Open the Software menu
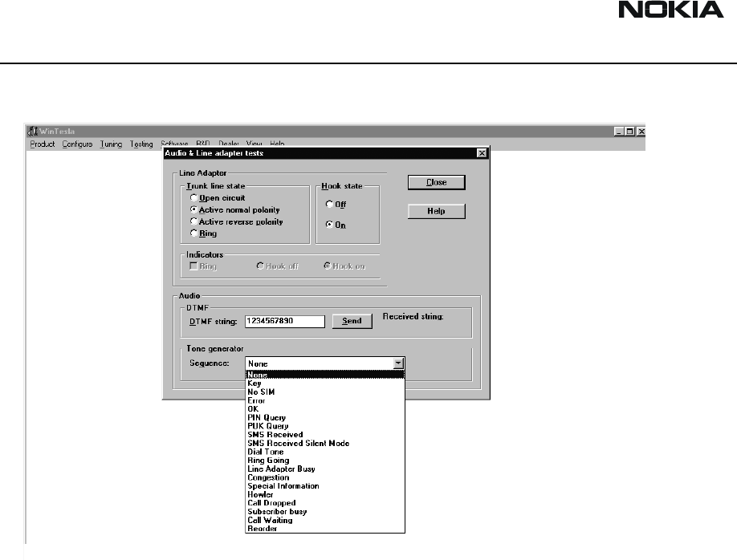This screenshot has height=560, width=737. tap(174, 144)
